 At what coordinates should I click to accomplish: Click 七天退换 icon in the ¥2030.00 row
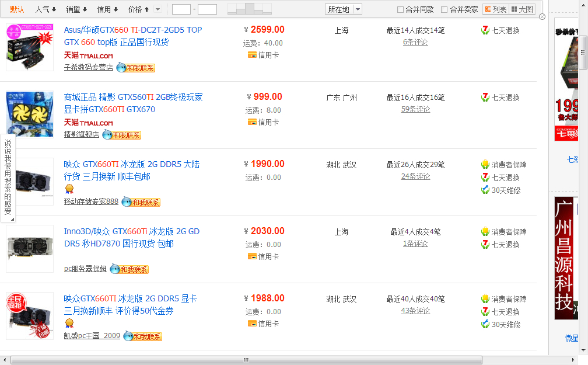pos(485,245)
